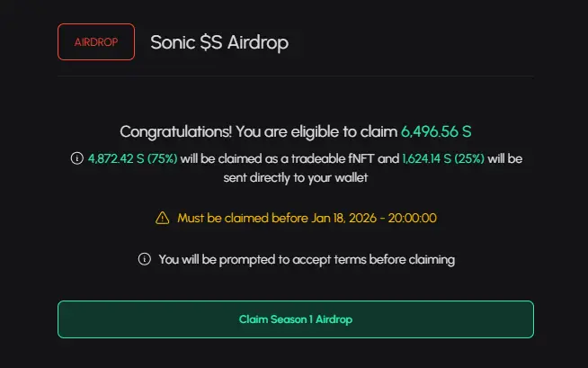588x368 pixels.
Task: Click the You are eligible to claim text
Action: click(316, 131)
